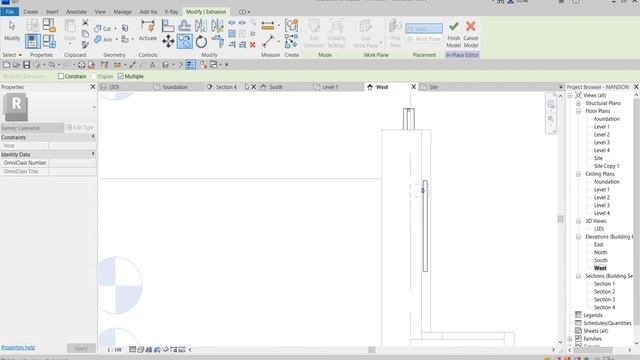This screenshot has height=360, width=640.
Task: Uncheck the Multiple checkbox
Action: click(120, 76)
